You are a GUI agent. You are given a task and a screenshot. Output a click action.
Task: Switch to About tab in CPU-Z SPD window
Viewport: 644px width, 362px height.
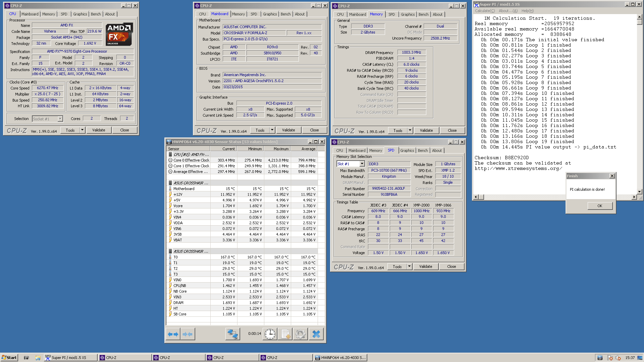pos(437,150)
